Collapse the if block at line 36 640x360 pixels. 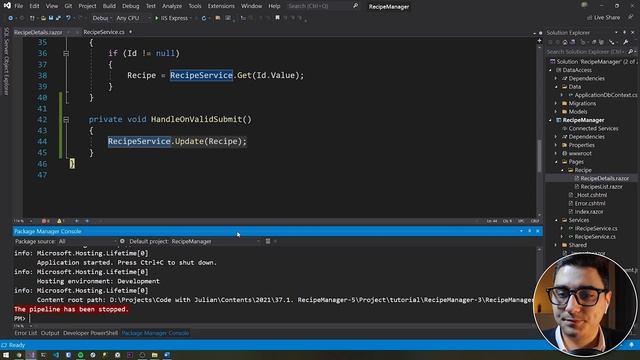point(66,53)
